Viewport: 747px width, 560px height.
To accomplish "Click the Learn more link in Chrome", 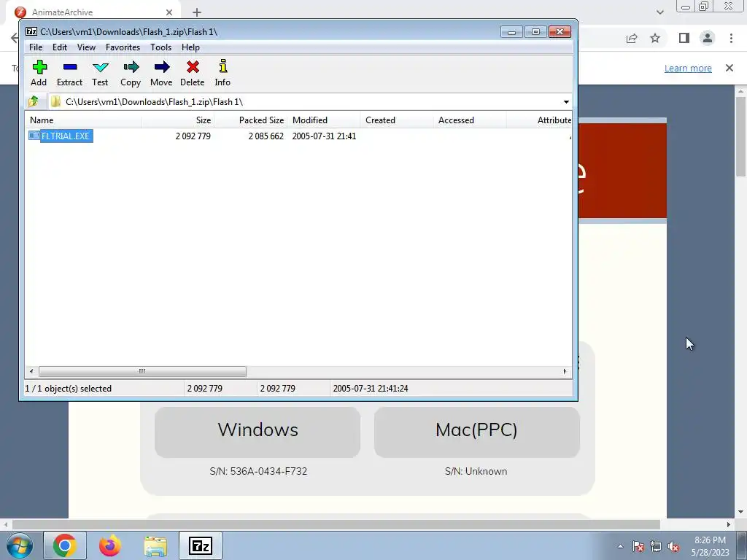I will click(x=688, y=68).
